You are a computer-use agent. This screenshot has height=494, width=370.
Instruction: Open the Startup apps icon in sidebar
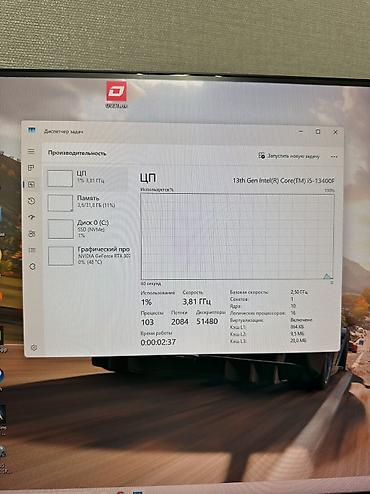click(32, 217)
